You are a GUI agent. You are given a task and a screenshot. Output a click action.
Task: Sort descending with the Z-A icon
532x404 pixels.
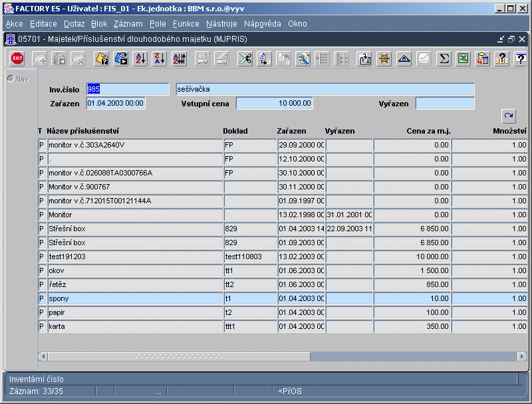point(160,58)
